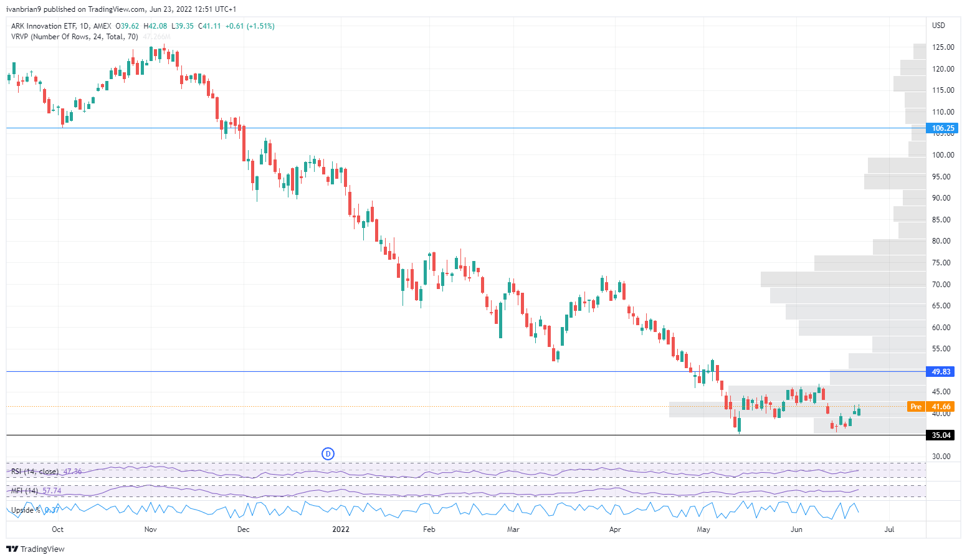967x560 pixels.
Task: Click the 90.00 price axis label
Action: click(x=941, y=198)
